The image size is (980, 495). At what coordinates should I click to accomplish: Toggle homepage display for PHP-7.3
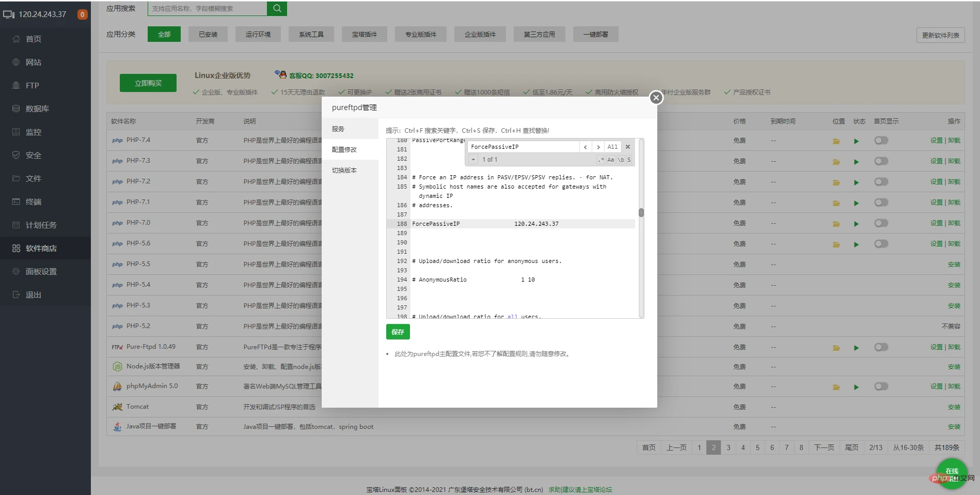[881, 161]
